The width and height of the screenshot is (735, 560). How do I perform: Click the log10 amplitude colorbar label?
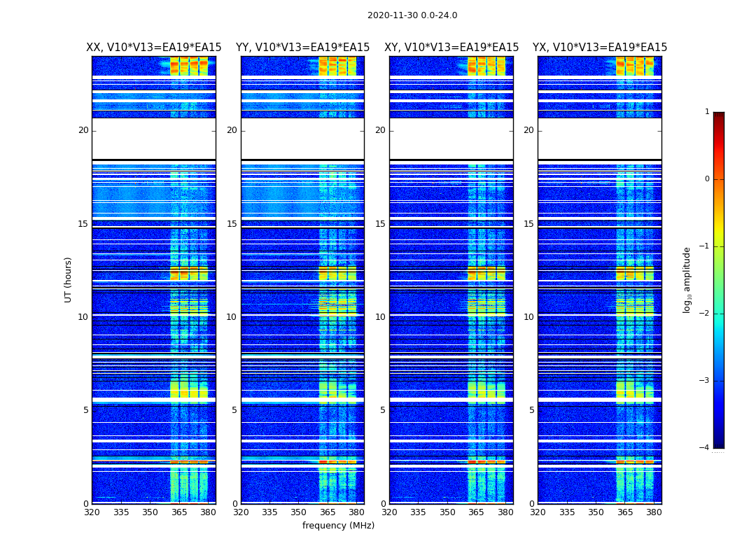pyautogui.click(x=687, y=280)
